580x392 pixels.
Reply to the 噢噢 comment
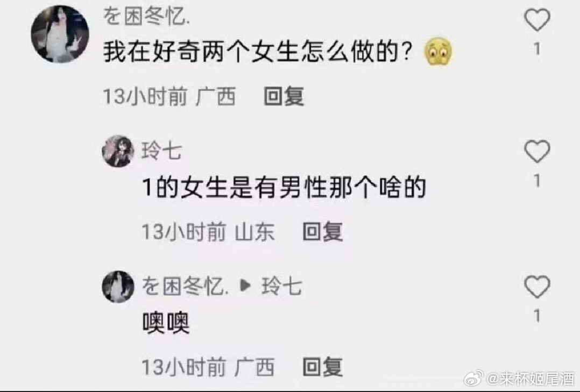tap(323, 367)
